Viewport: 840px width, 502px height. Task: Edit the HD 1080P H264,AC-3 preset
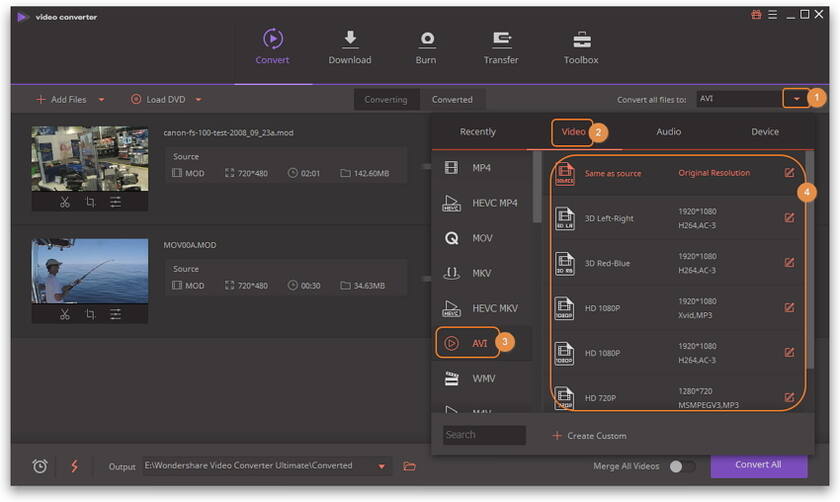coord(789,353)
